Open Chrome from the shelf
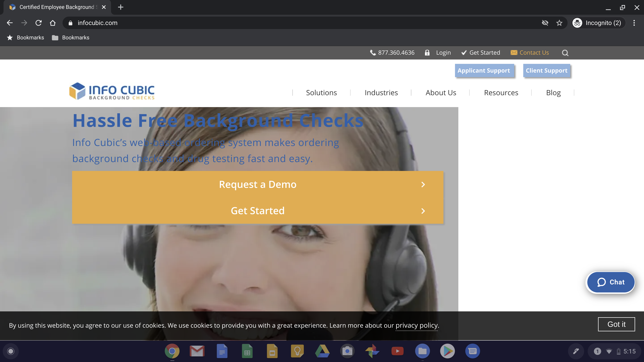 coord(172,351)
